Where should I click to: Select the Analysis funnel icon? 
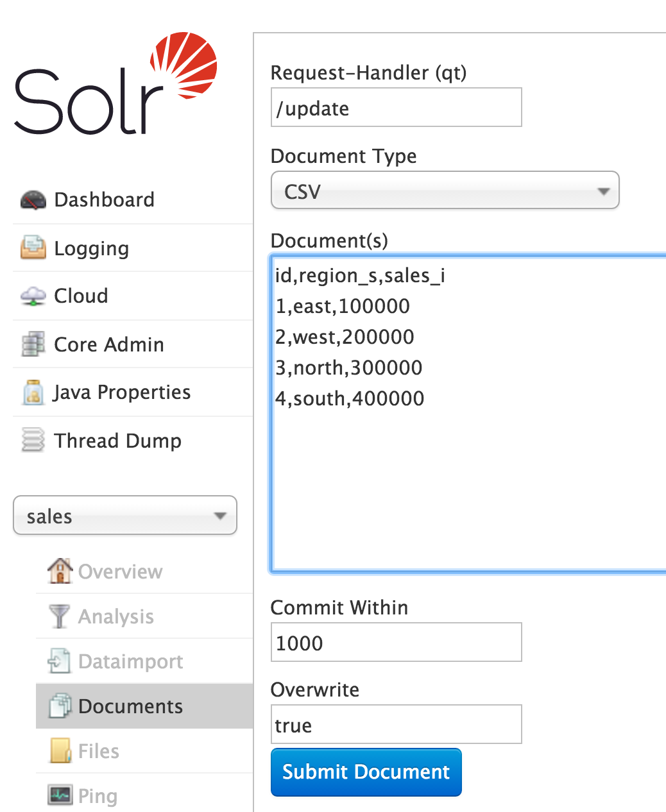click(59, 616)
